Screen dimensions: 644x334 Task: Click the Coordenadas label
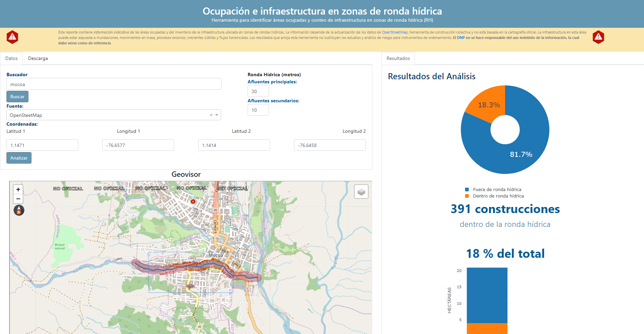click(x=22, y=124)
